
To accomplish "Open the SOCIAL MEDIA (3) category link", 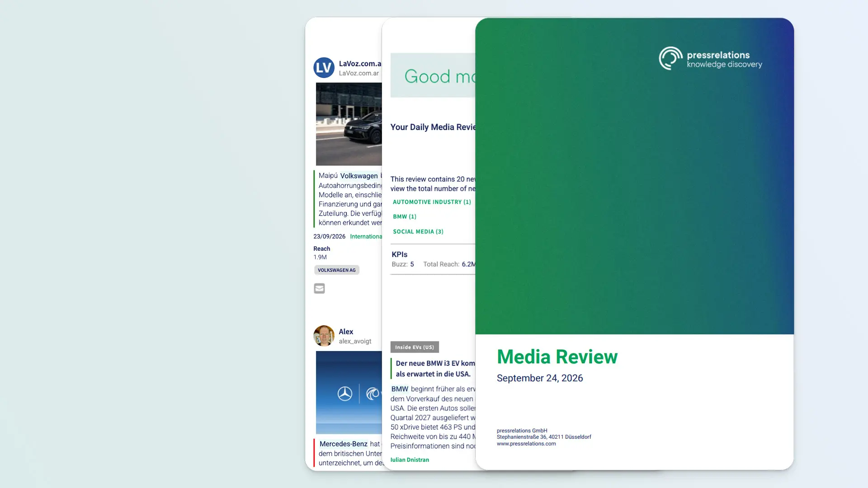I will click(418, 232).
